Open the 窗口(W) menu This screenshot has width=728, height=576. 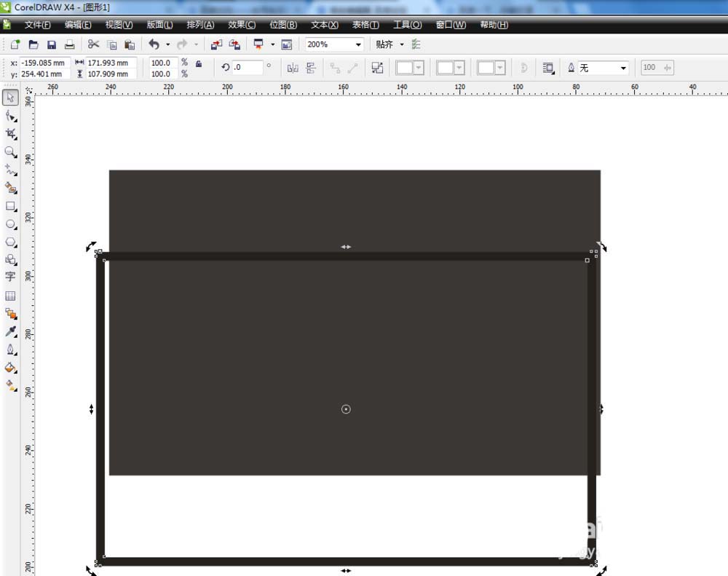point(451,25)
